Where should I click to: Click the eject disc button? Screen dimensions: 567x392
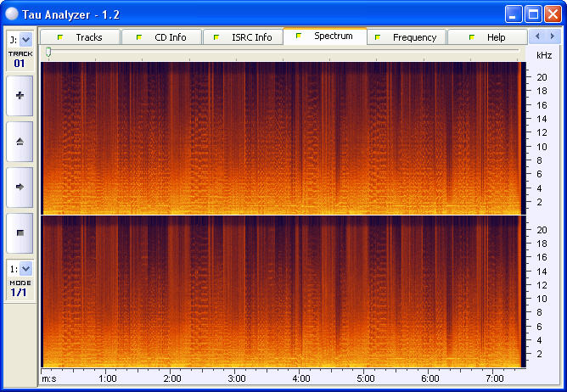tap(20, 142)
